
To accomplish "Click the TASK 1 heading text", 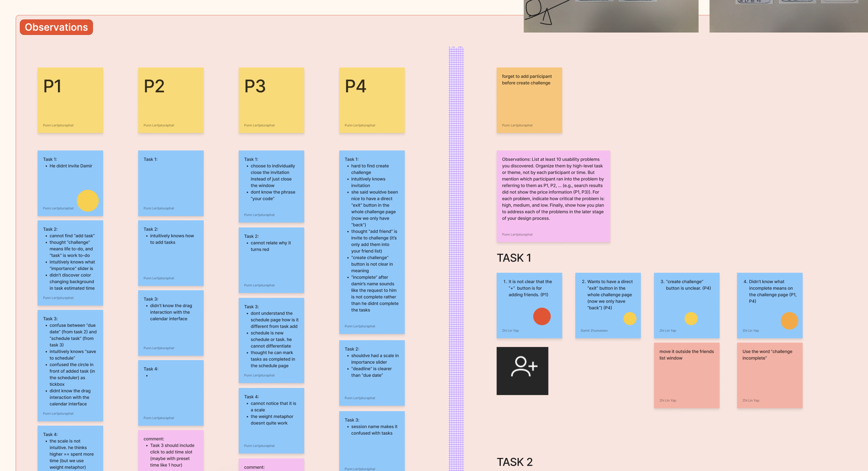I will click(x=514, y=258).
